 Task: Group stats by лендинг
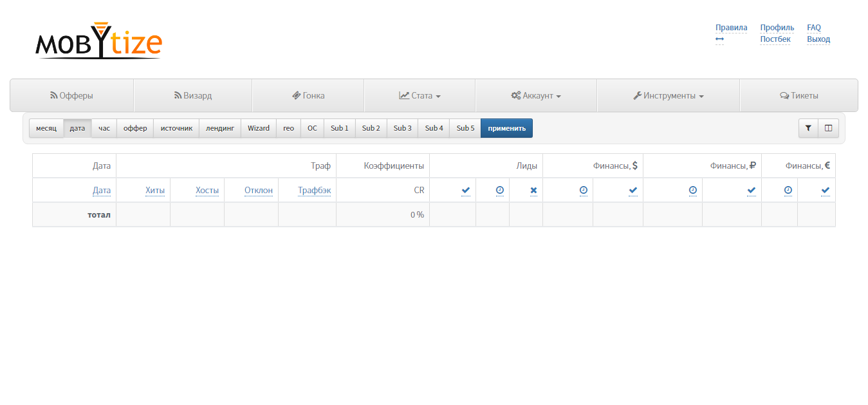220,128
